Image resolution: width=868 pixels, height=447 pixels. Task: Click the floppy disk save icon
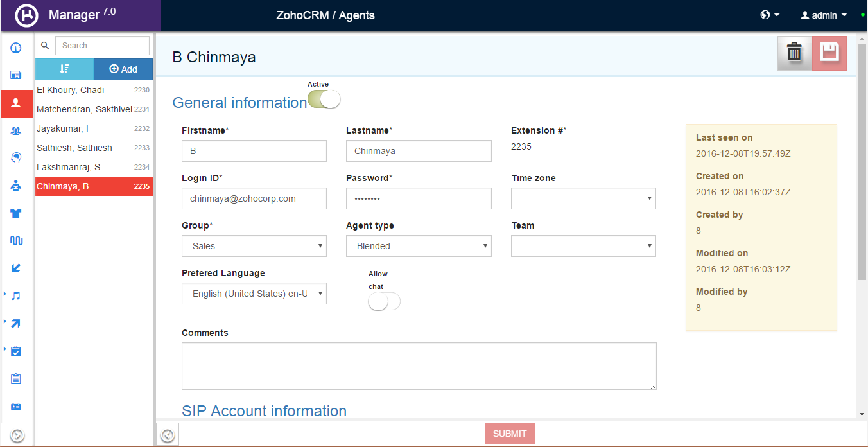(829, 53)
